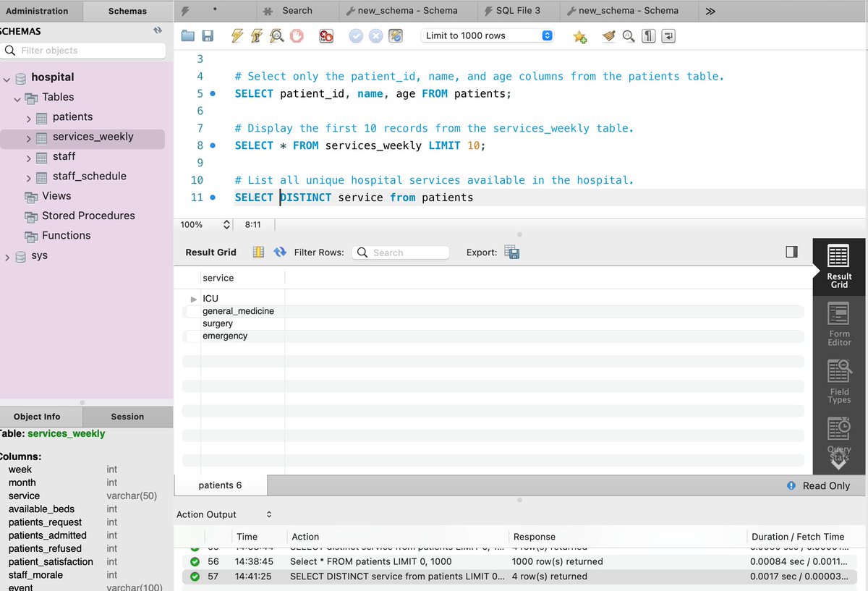The height and width of the screenshot is (591, 868).
Task: Open the SQL File 3 tab
Action: click(x=518, y=11)
